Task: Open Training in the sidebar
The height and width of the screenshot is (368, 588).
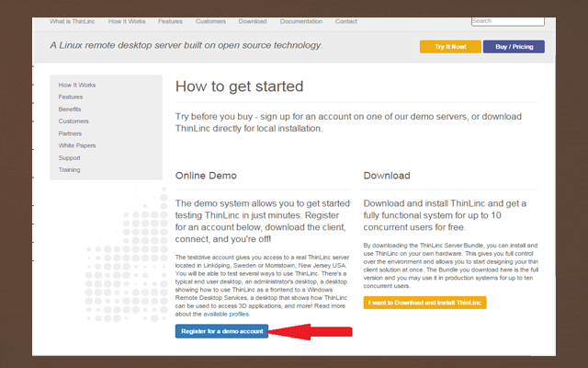Action: tap(70, 169)
